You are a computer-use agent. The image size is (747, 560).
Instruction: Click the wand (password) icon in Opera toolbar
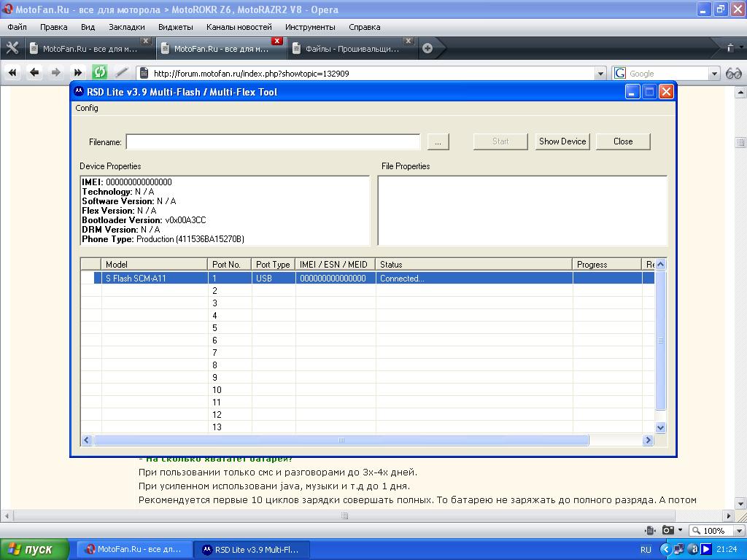122,72
